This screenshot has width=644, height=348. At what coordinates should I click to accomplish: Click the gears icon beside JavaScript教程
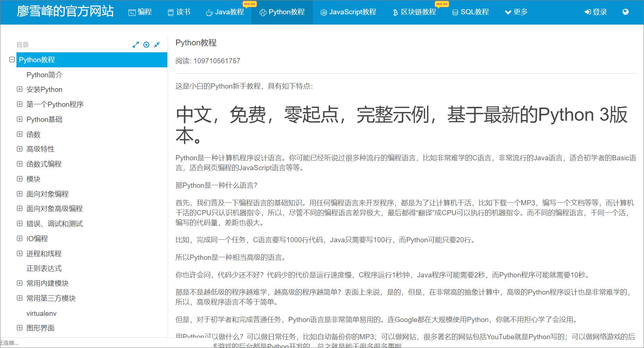pyautogui.click(x=323, y=12)
